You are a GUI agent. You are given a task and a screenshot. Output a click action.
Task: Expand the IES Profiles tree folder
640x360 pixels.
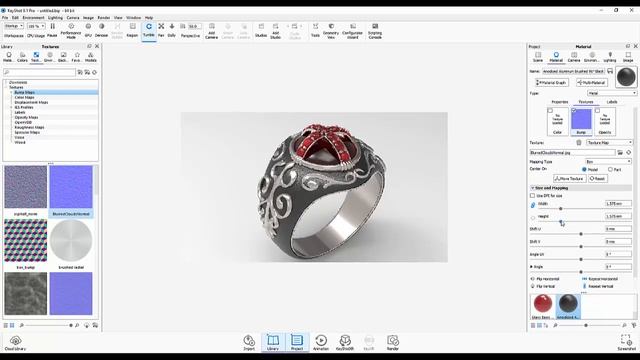point(11,107)
